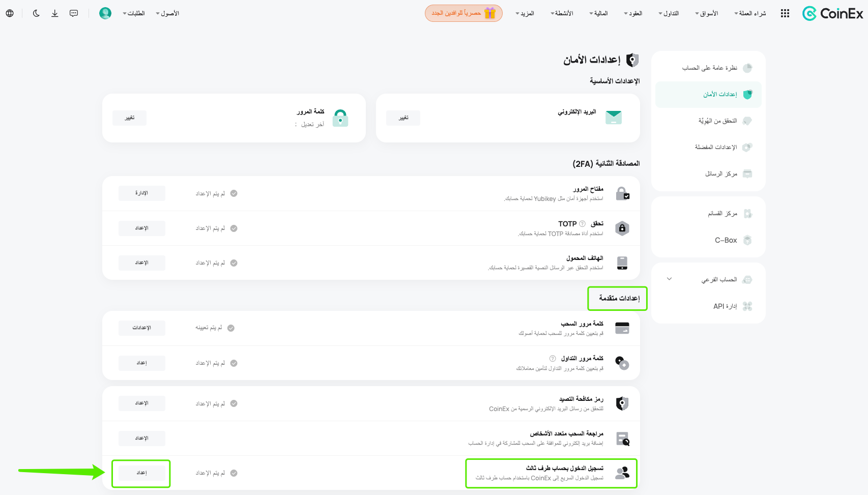Open the language globe icon
Screen dimensions: 868x495
(10, 13)
